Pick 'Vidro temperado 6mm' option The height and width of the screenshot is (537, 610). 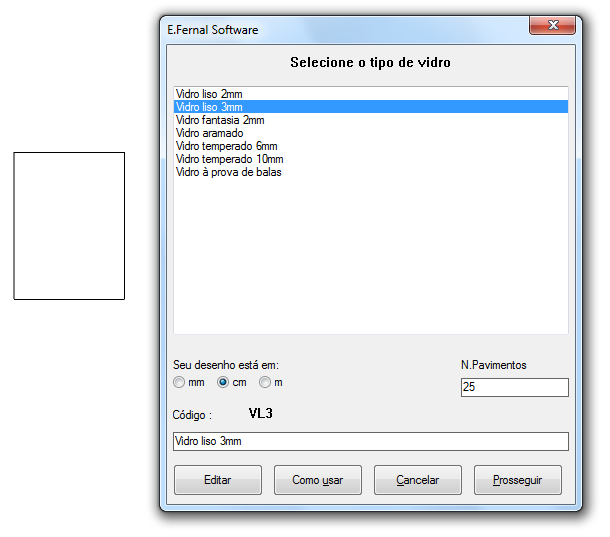point(226,146)
